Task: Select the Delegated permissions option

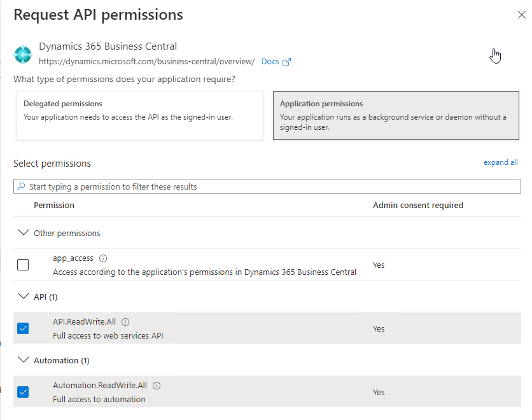Action: tap(139, 115)
